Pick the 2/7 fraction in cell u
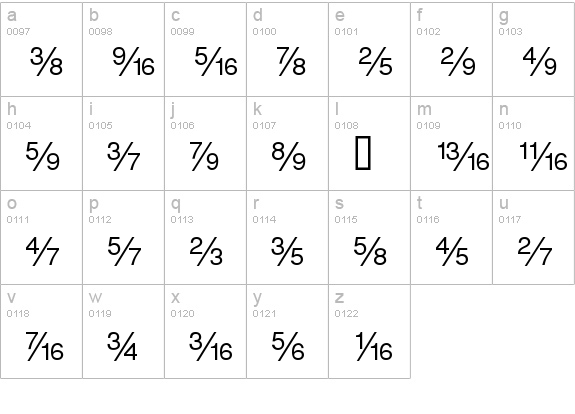The height and width of the screenshot is (414, 575). click(x=535, y=250)
